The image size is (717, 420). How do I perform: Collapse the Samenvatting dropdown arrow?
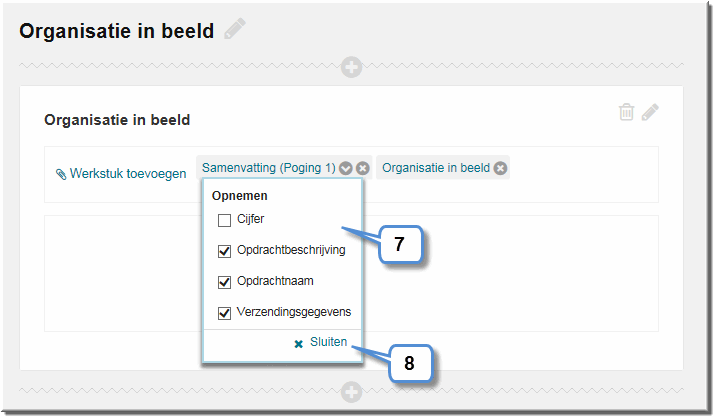346,168
